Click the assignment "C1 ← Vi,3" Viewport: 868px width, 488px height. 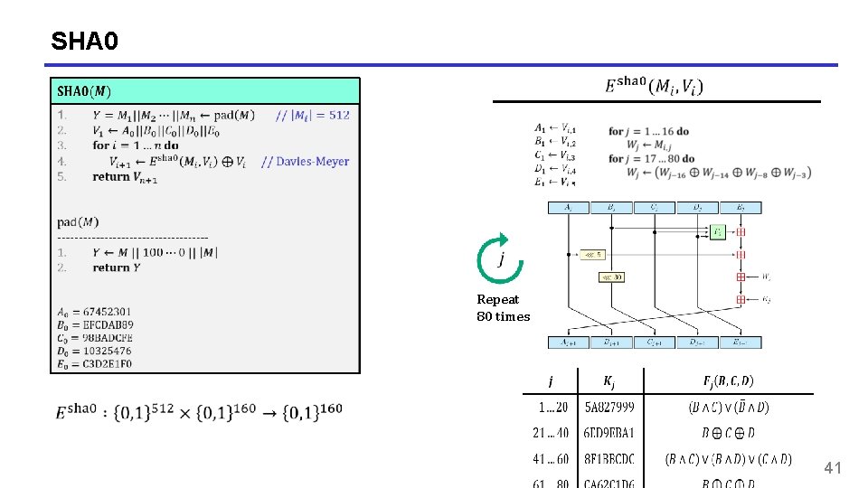555,155
